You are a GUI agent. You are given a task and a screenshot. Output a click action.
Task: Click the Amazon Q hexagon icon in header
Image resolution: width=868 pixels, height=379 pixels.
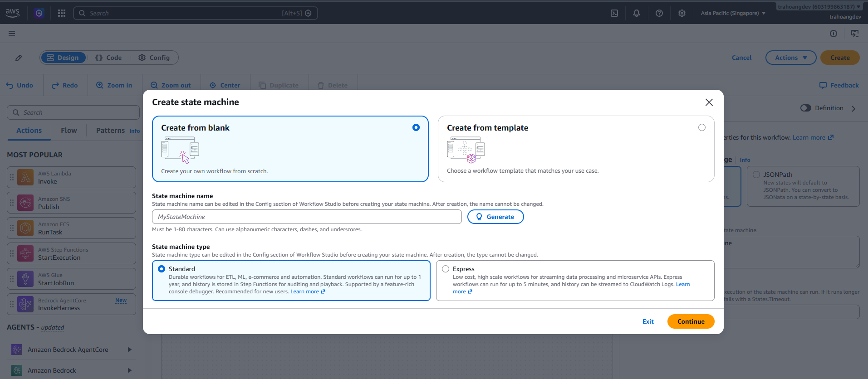click(x=39, y=13)
